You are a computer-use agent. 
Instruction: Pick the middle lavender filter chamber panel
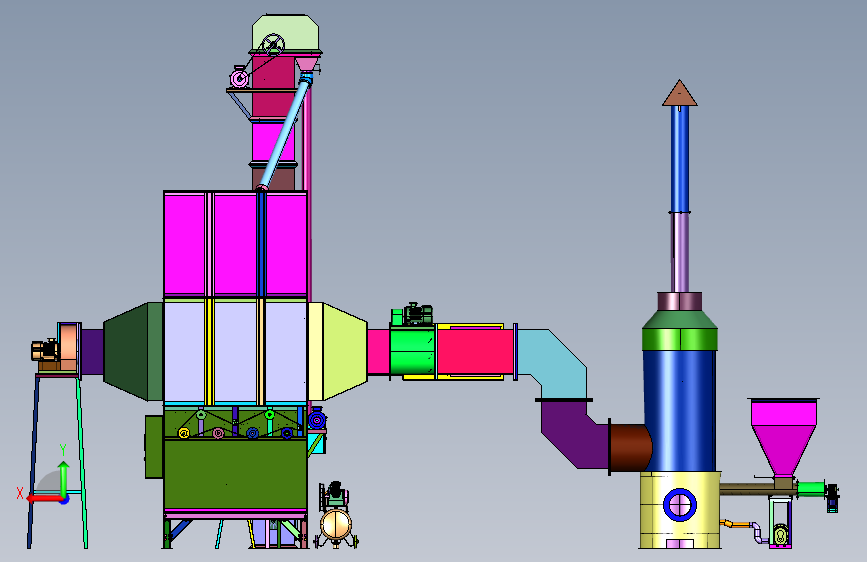235,351
